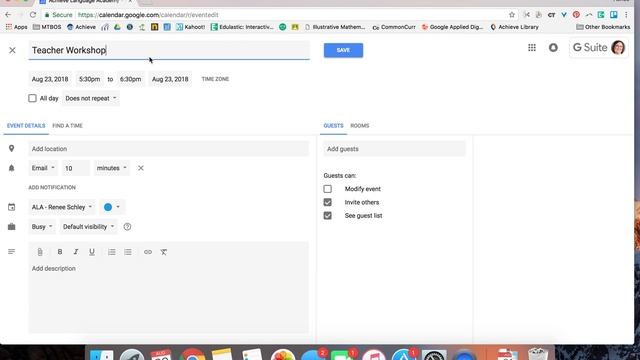The width and height of the screenshot is (640, 360).
Task: Switch to the Rooms tab
Action: click(x=360, y=126)
